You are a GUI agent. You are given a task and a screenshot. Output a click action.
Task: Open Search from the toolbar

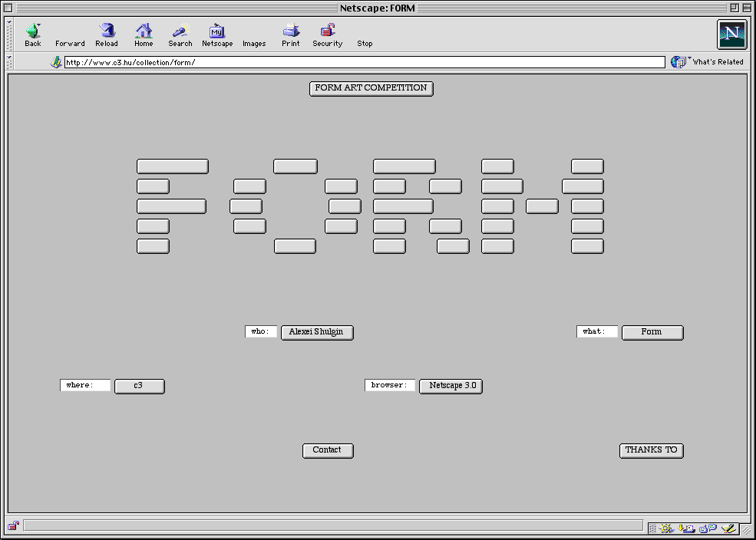pos(180,31)
